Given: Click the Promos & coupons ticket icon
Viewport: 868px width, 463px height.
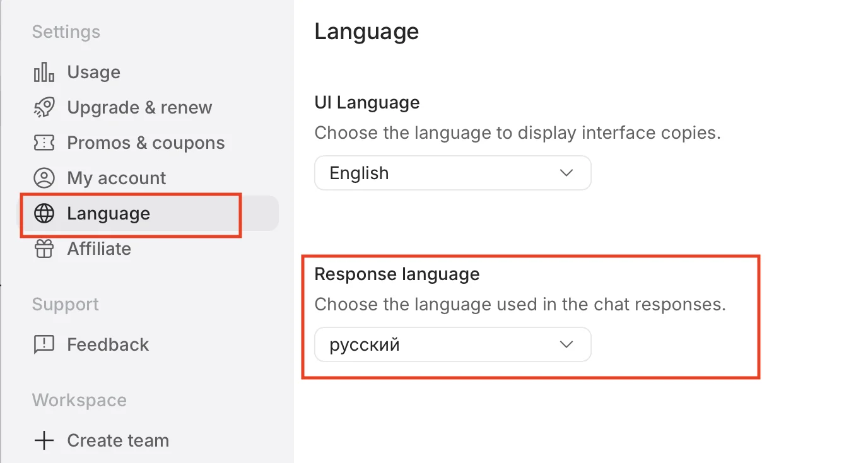Looking at the screenshot, I should point(44,143).
